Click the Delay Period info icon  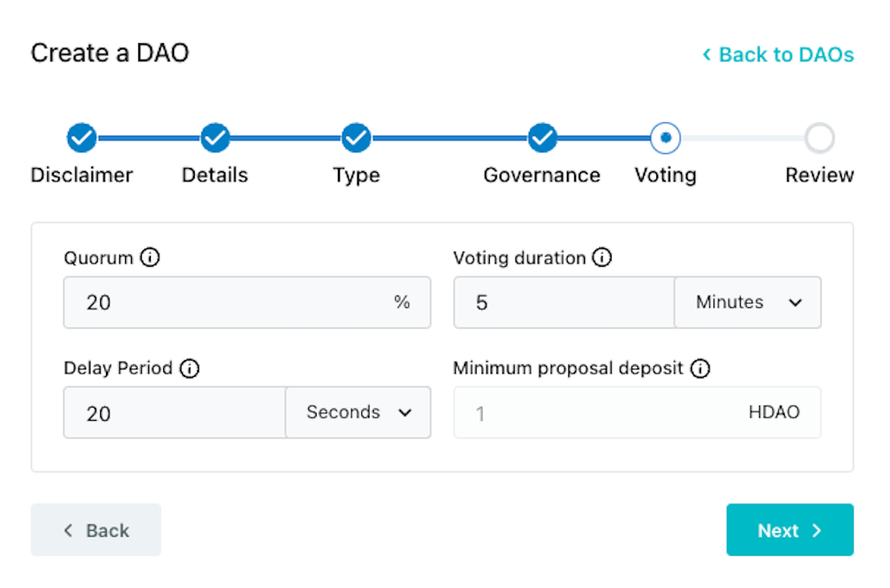coord(190,369)
